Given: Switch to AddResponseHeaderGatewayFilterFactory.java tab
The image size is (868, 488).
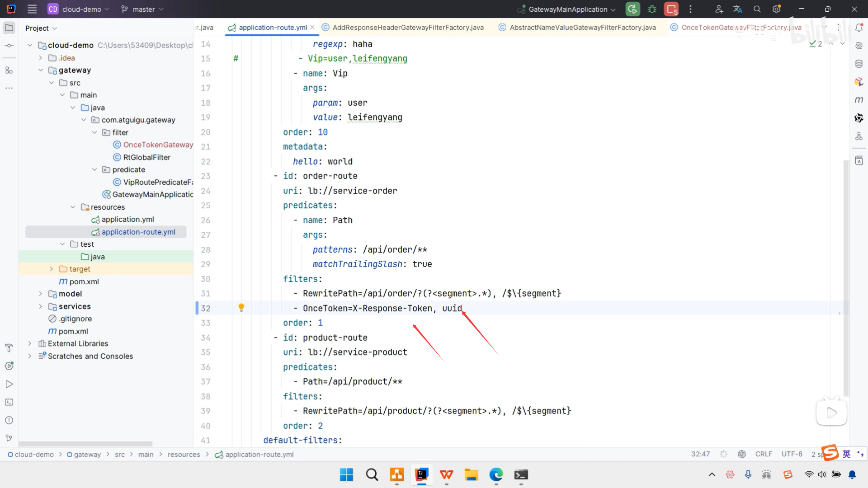Looking at the screenshot, I should 408,28.
